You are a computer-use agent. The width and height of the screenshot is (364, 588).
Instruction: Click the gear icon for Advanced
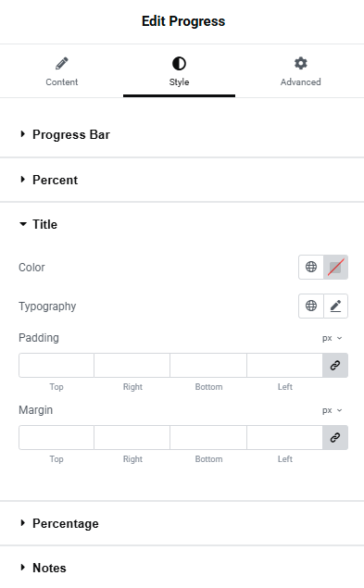pyautogui.click(x=301, y=63)
